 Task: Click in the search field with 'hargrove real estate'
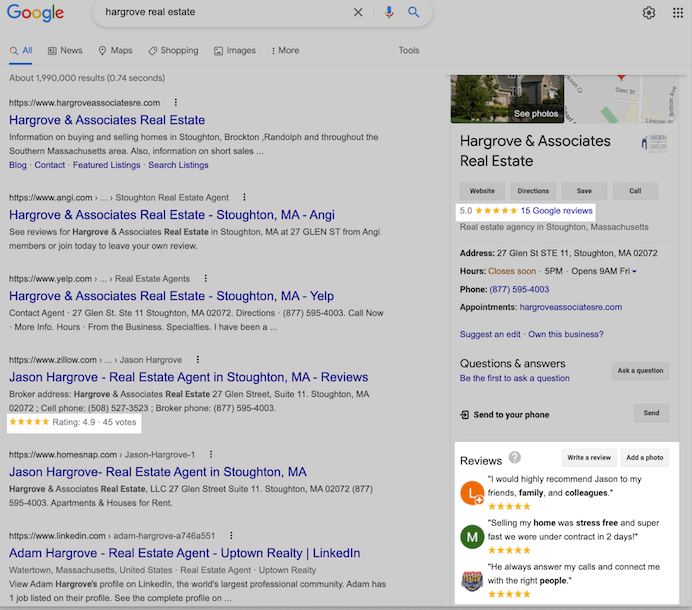tap(225, 12)
